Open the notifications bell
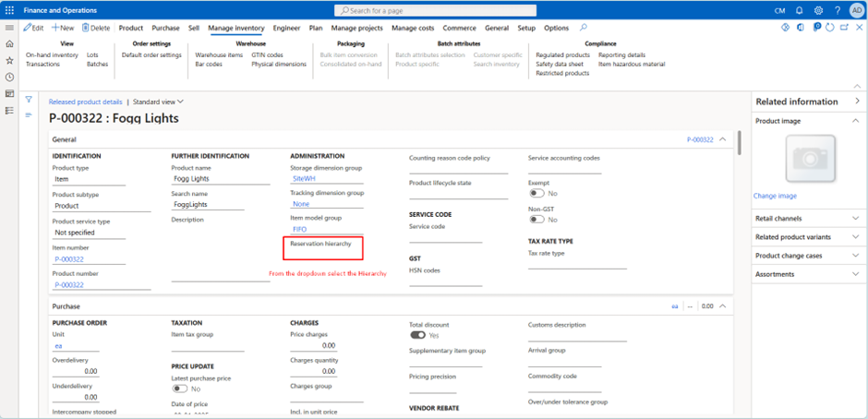The image size is (868, 419). 799,10
